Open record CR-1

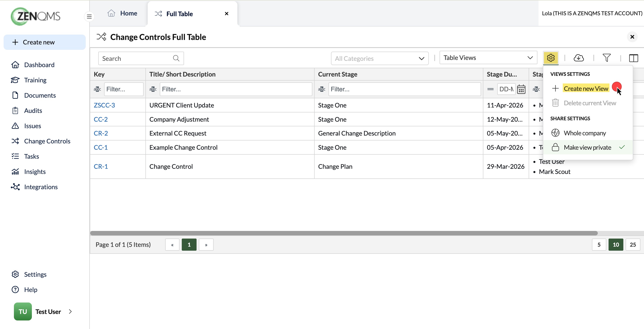coord(101,167)
